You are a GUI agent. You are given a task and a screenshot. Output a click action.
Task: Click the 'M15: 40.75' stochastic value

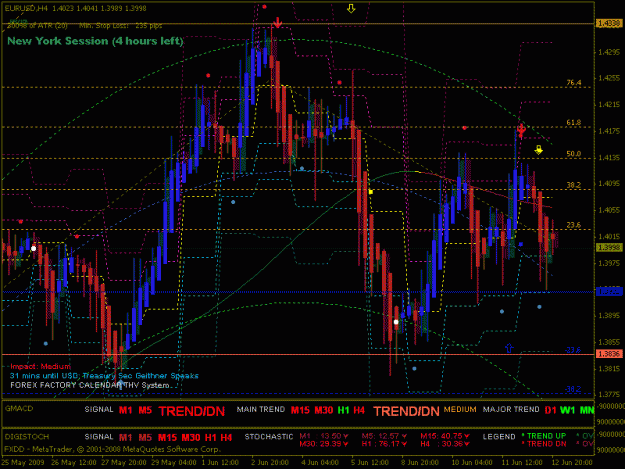click(446, 436)
